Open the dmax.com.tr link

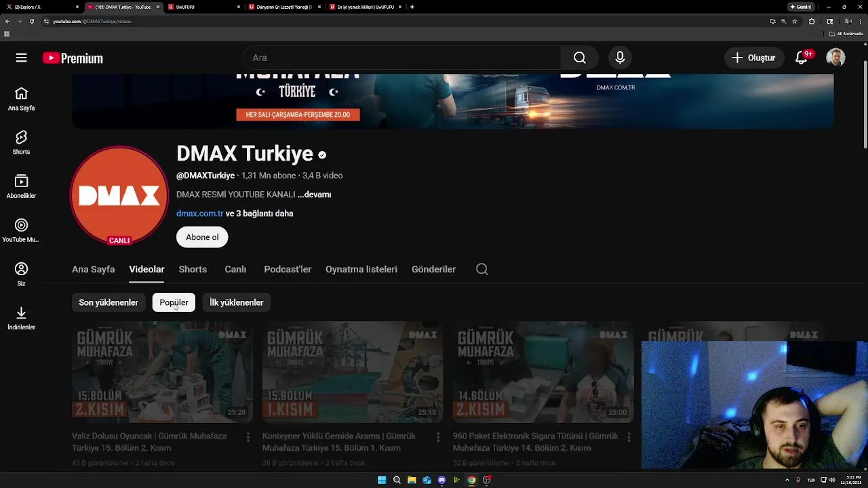[x=199, y=213]
